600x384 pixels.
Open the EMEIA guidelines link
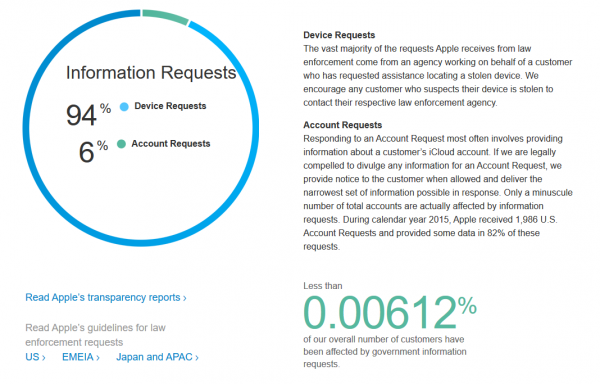click(x=81, y=357)
